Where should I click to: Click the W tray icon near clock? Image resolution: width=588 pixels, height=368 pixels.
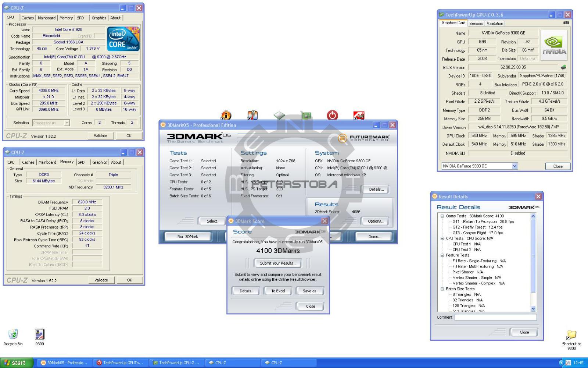(568, 363)
